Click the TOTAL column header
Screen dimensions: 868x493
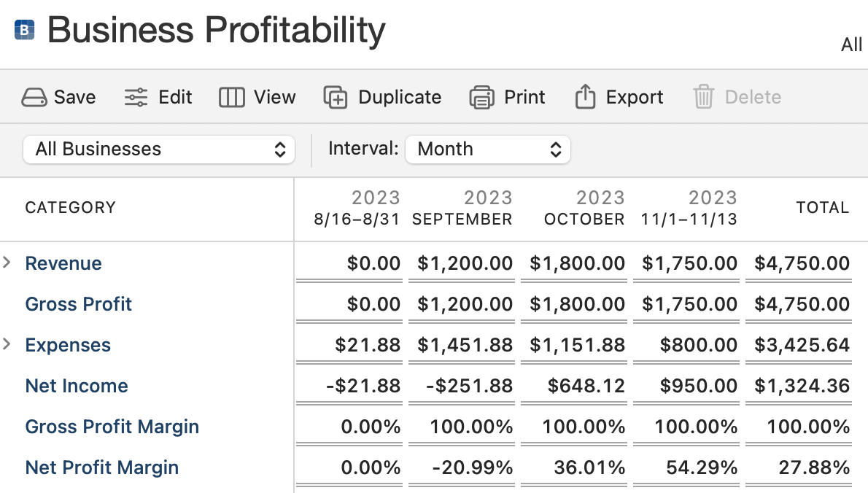(x=823, y=208)
